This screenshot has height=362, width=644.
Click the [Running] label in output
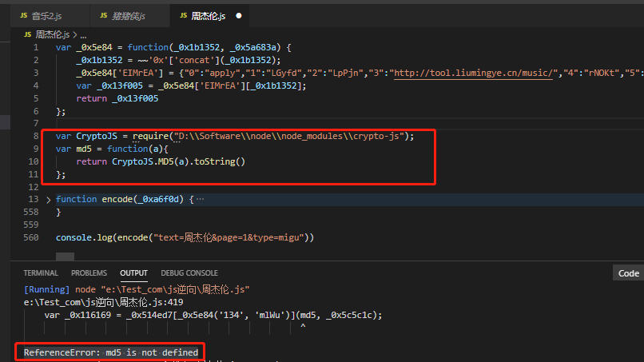click(x=47, y=290)
